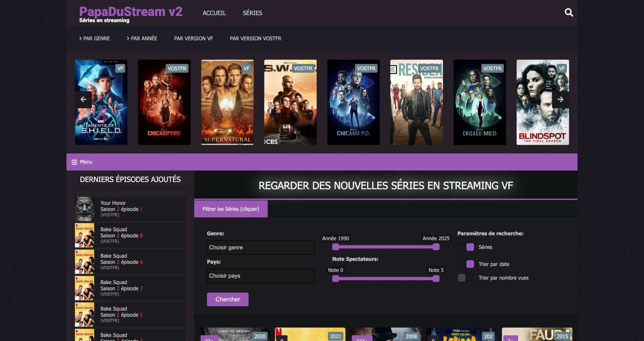644x341 pixels.
Task: Click the Menu bar label
Action: pyautogui.click(x=86, y=162)
